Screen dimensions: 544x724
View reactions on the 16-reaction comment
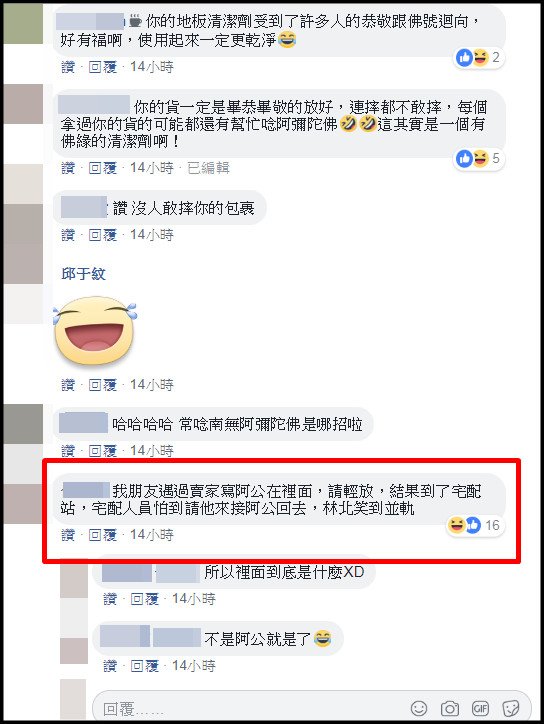point(474,525)
